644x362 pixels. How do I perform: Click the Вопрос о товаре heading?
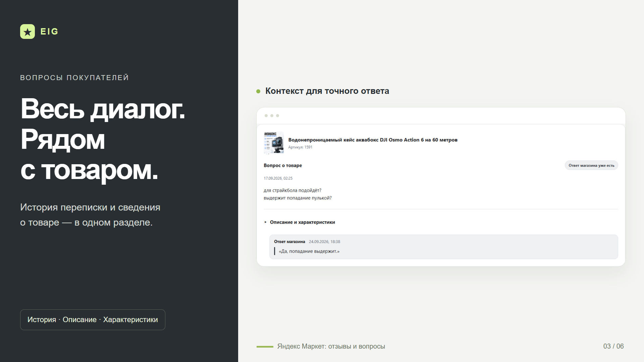283,166
